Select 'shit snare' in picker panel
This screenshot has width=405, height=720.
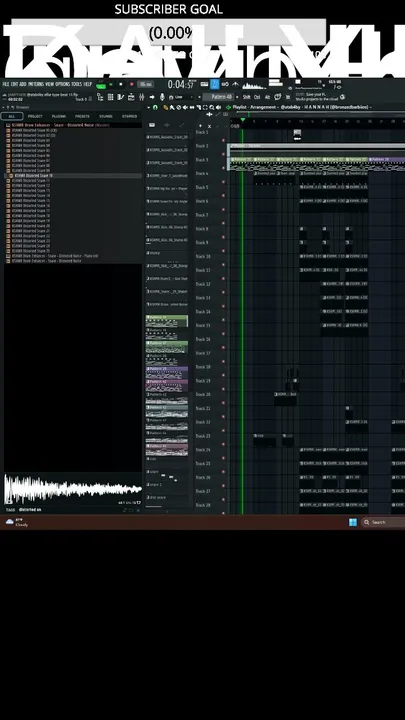[167, 497]
